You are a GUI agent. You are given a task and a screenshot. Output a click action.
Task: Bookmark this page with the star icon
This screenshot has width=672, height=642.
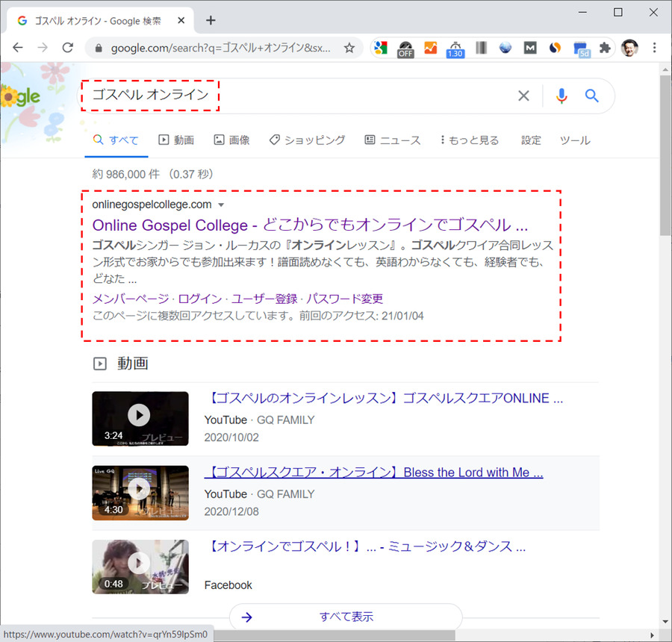349,48
